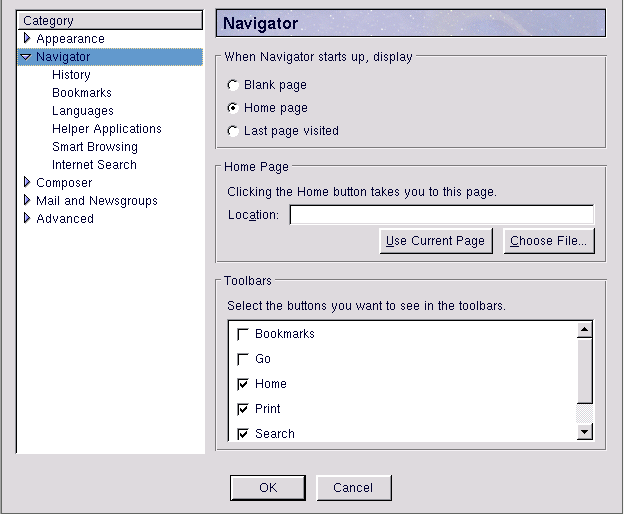The image size is (624, 514).
Task: Expand the Mail and Newsgroups category
Action: (x=27, y=201)
